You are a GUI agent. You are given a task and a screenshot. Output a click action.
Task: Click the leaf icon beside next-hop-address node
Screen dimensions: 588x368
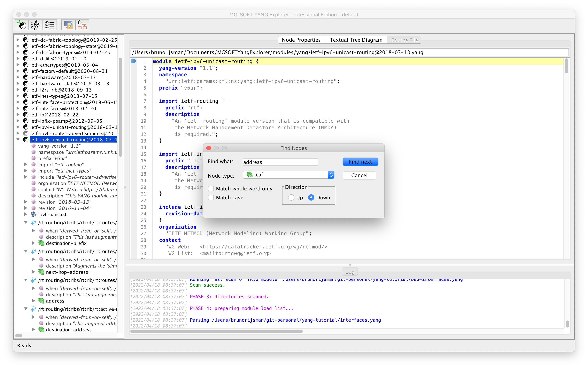(x=41, y=272)
